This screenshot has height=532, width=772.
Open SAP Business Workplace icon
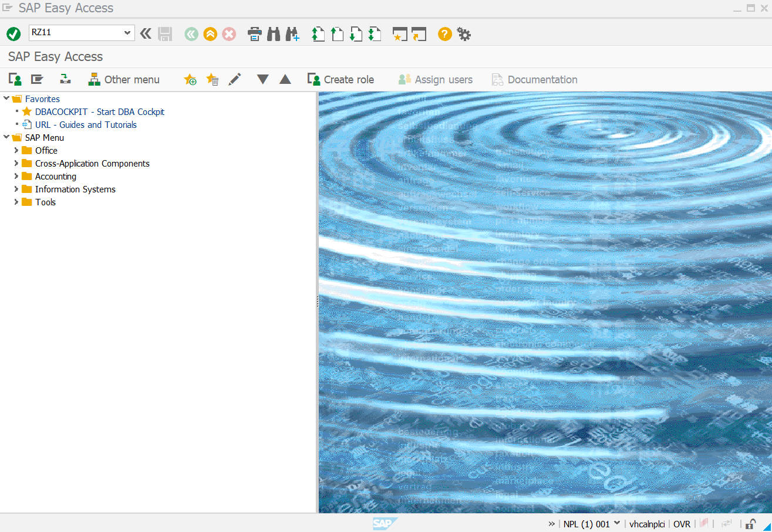point(65,79)
